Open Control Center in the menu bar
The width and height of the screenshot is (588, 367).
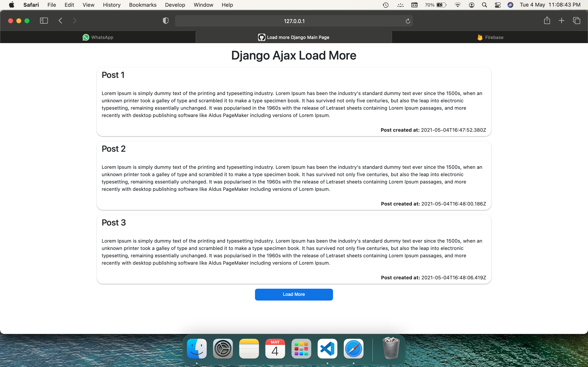pyautogui.click(x=497, y=5)
